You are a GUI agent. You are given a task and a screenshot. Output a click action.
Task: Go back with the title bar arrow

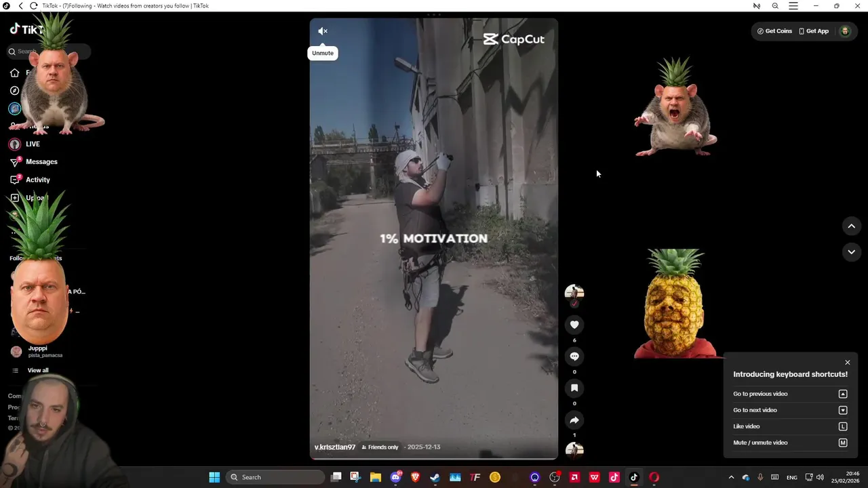tap(20, 5)
